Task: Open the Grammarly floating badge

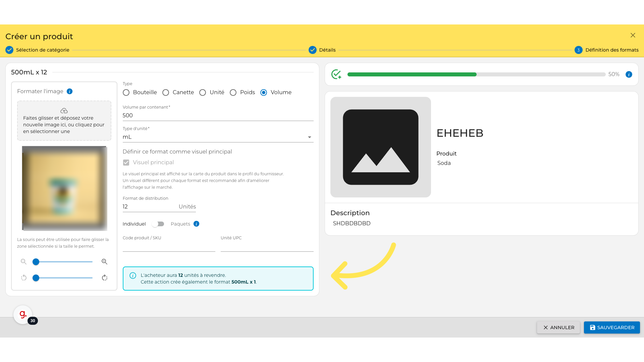Action: pos(23,314)
